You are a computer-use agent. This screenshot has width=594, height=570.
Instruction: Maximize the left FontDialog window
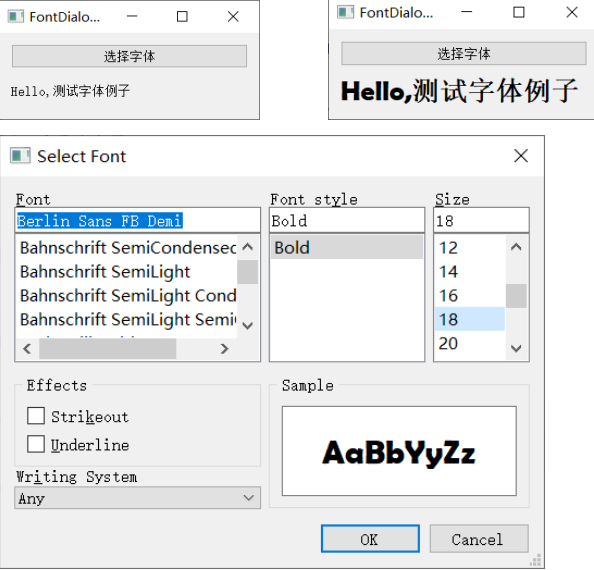click(x=182, y=17)
